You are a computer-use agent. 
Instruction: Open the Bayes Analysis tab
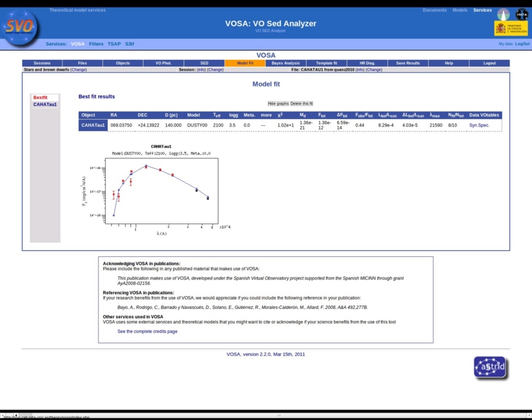click(286, 63)
